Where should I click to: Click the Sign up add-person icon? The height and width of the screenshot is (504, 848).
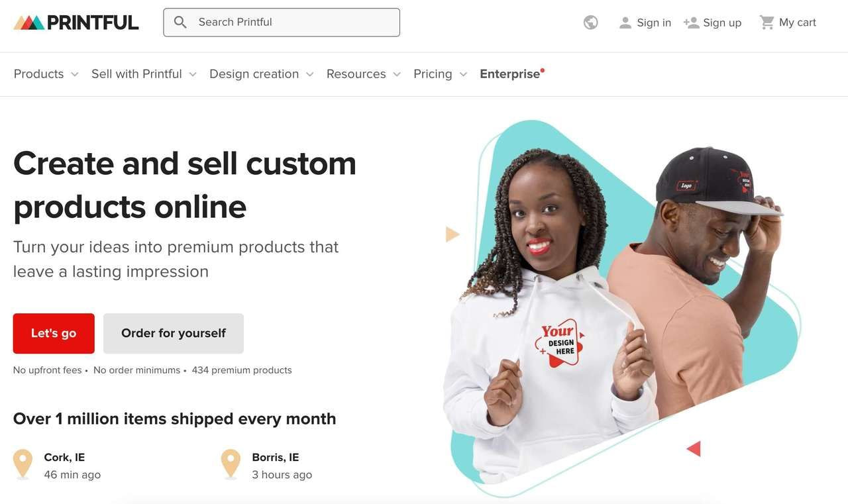tap(691, 23)
